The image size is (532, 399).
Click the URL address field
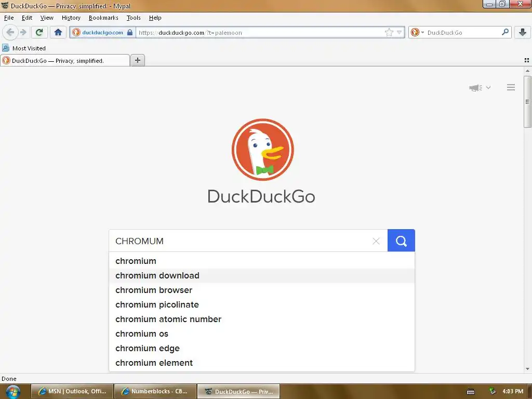260,33
